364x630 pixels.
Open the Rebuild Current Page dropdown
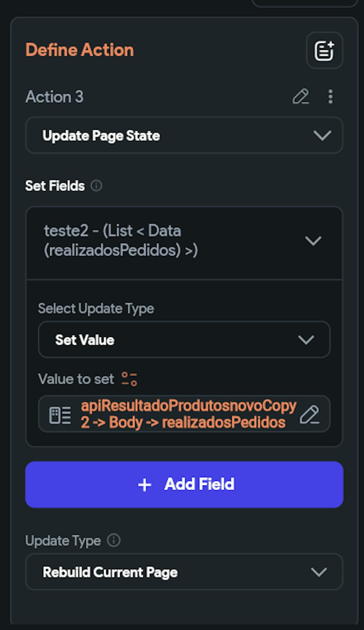point(184,572)
